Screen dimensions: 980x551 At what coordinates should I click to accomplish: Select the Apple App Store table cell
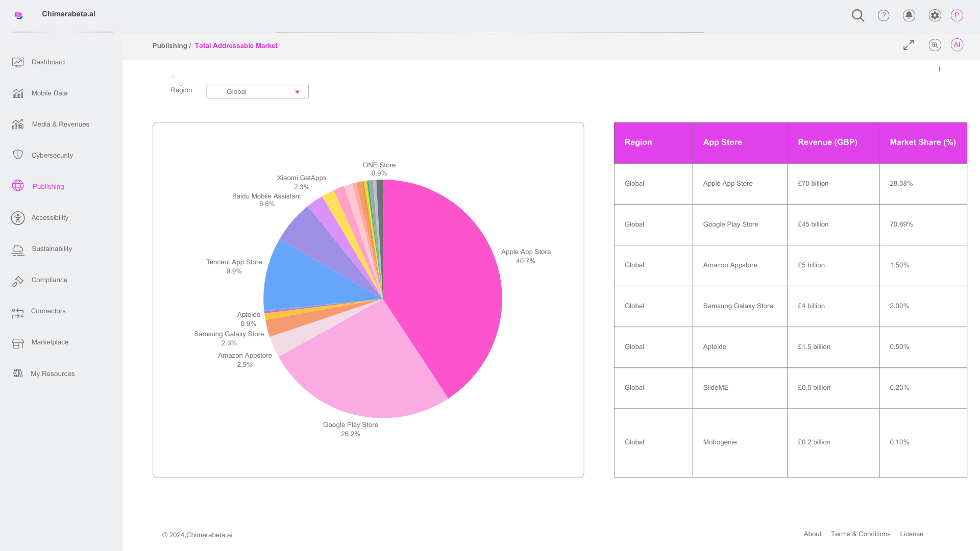(x=740, y=184)
